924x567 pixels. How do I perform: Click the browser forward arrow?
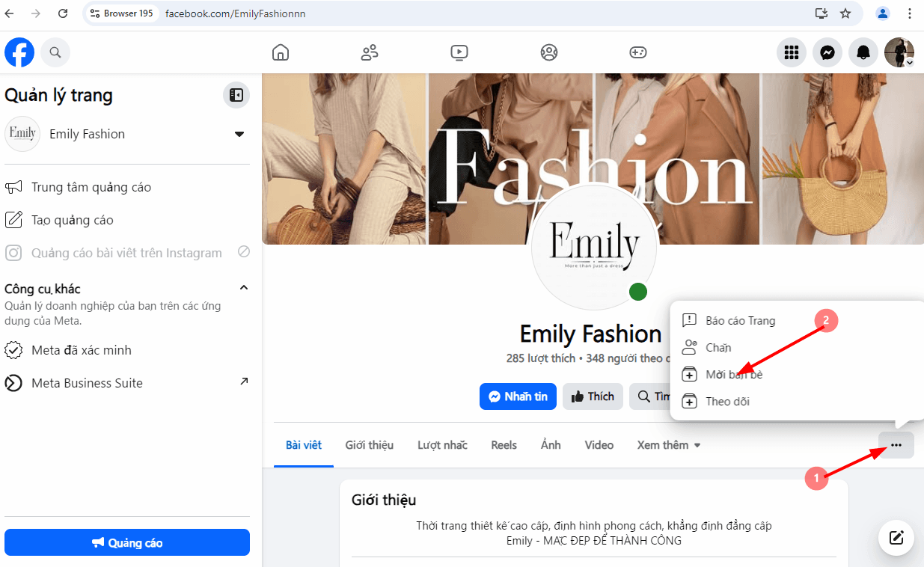point(36,13)
